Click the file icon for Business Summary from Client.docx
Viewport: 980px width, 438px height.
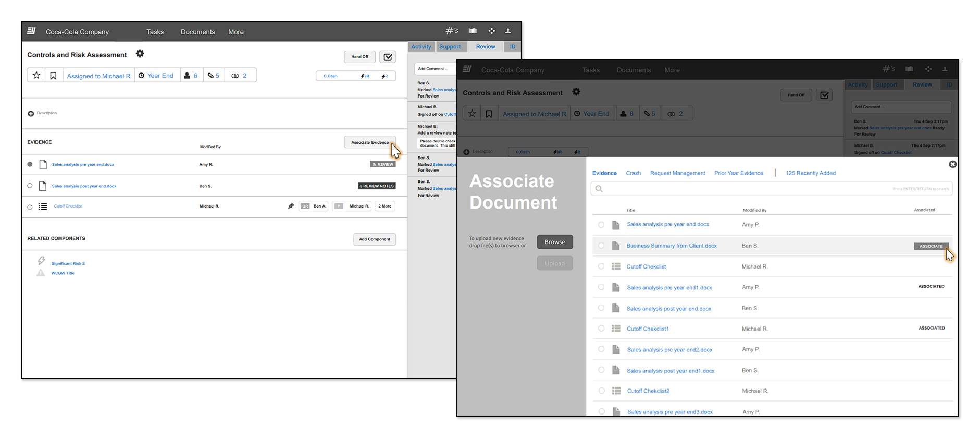(x=615, y=246)
